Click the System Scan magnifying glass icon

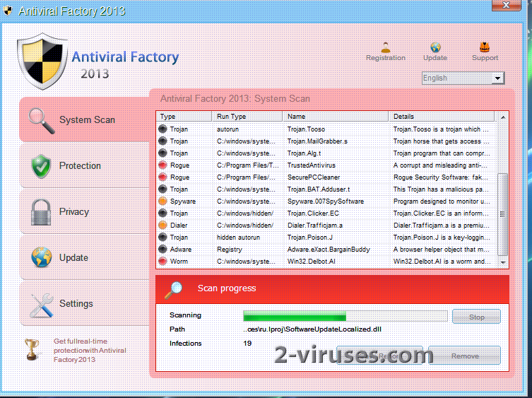[x=42, y=121]
